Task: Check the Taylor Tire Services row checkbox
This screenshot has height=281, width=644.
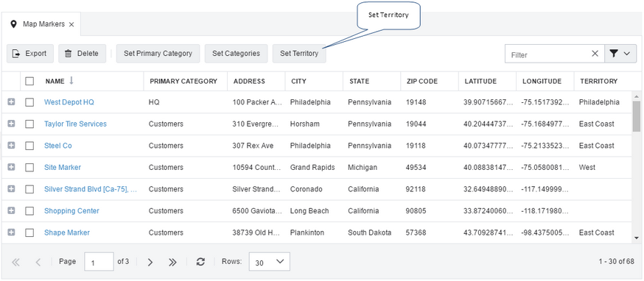Action: tap(29, 124)
